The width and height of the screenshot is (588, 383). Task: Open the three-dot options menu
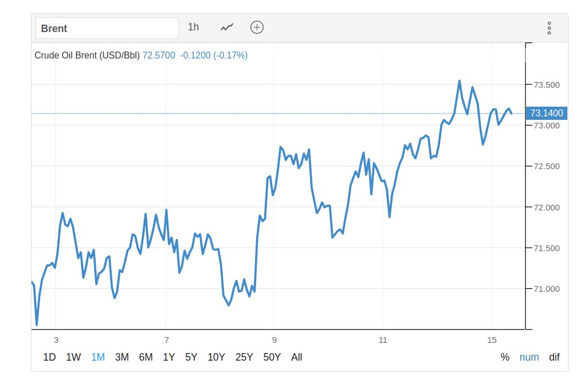(x=549, y=28)
